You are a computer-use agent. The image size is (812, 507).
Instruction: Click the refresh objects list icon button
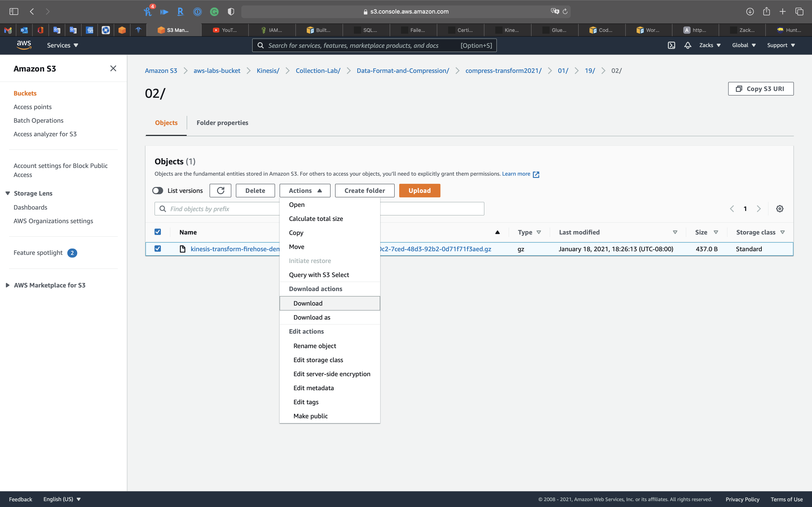220,190
